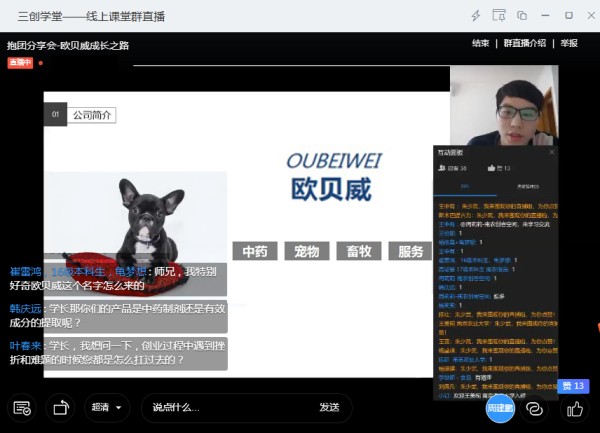Image resolution: width=600 pixels, height=433 pixels.
Task: Click the link/connect mic icon
Action: click(534, 409)
